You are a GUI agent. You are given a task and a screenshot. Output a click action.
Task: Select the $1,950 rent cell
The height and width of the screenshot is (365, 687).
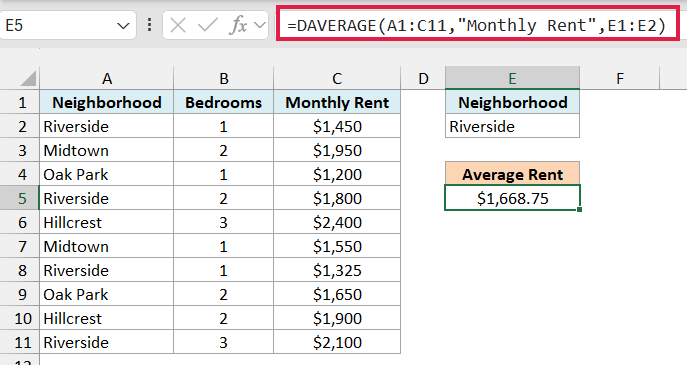coord(337,151)
